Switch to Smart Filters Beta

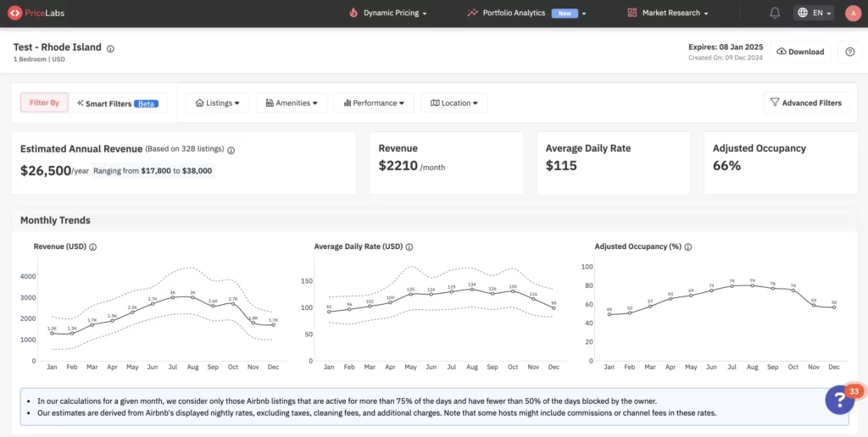(117, 103)
